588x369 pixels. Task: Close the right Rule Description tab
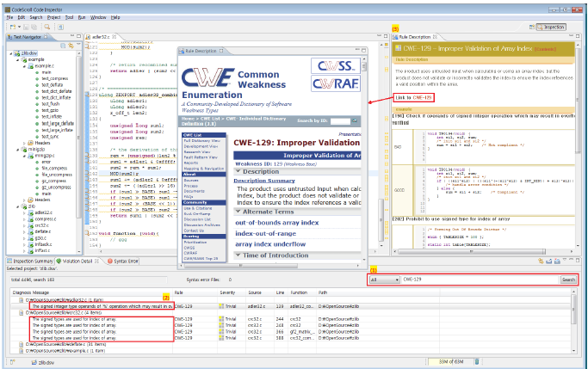pyautogui.click(x=435, y=37)
